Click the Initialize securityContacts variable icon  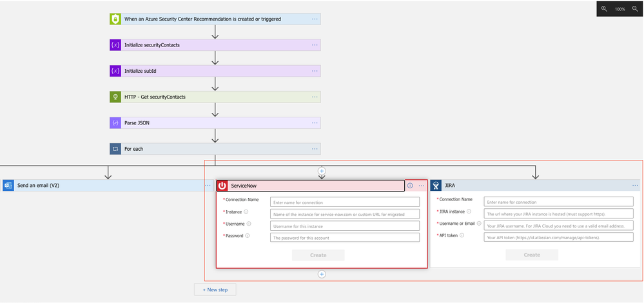pyautogui.click(x=115, y=44)
